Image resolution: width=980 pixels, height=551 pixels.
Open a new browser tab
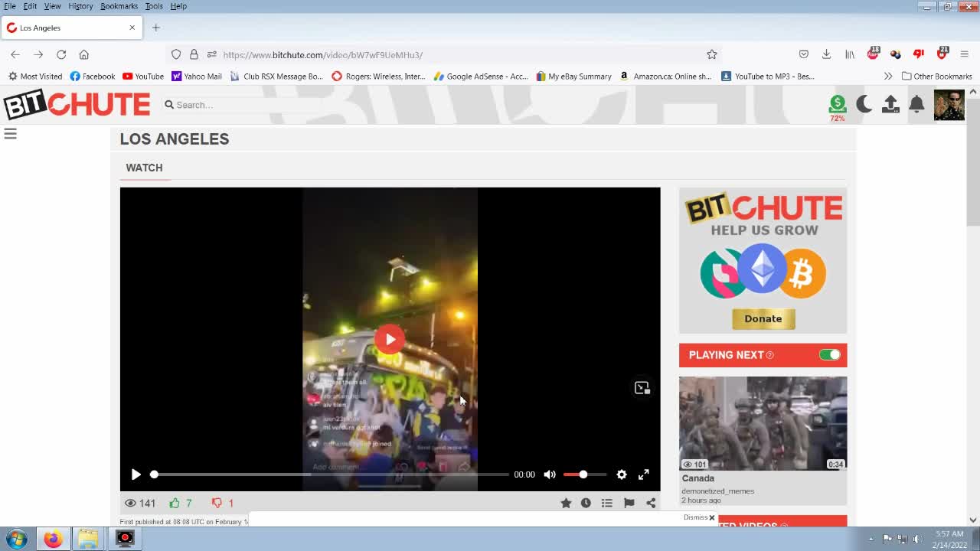tap(155, 28)
